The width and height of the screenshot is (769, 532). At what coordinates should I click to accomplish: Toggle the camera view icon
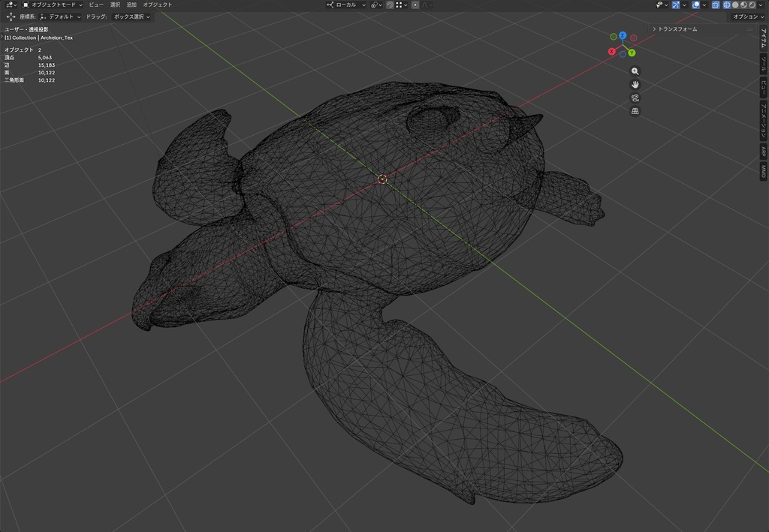[x=635, y=98]
